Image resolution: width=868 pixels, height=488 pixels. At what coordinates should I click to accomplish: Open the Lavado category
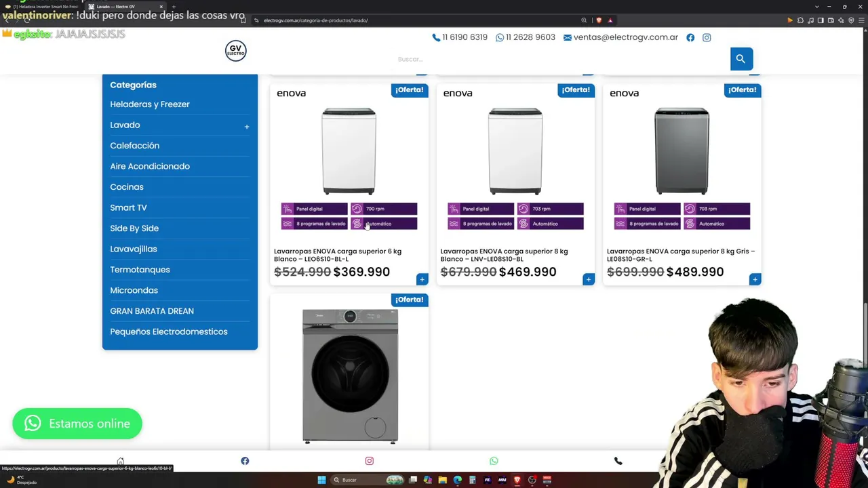(125, 125)
